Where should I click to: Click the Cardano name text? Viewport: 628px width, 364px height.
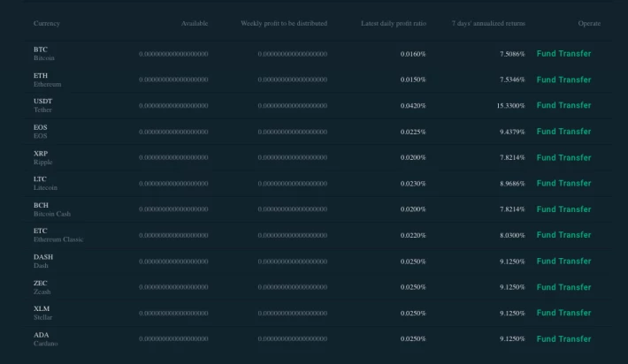[46, 344]
